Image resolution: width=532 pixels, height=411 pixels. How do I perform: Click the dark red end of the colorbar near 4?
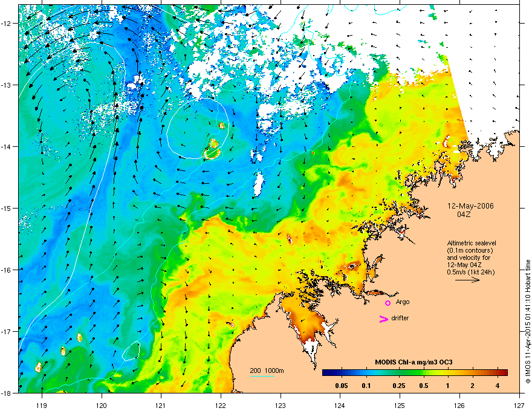pos(504,372)
